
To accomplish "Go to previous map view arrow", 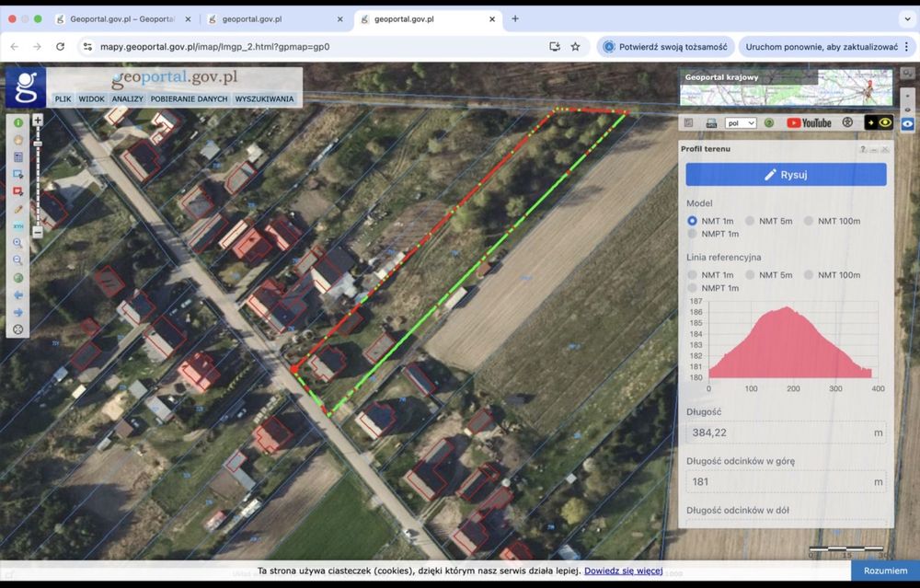I will coord(17,295).
